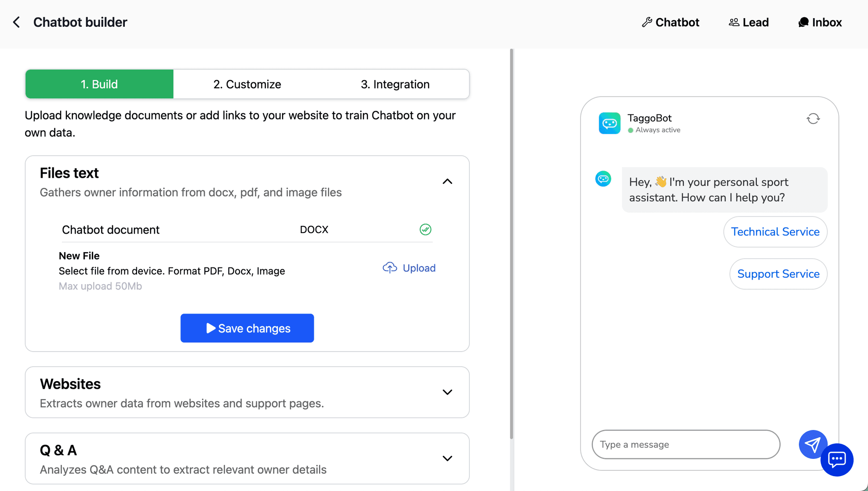Click the TaggoBot avatar in chat header
This screenshot has height=491, width=868.
(x=609, y=123)
